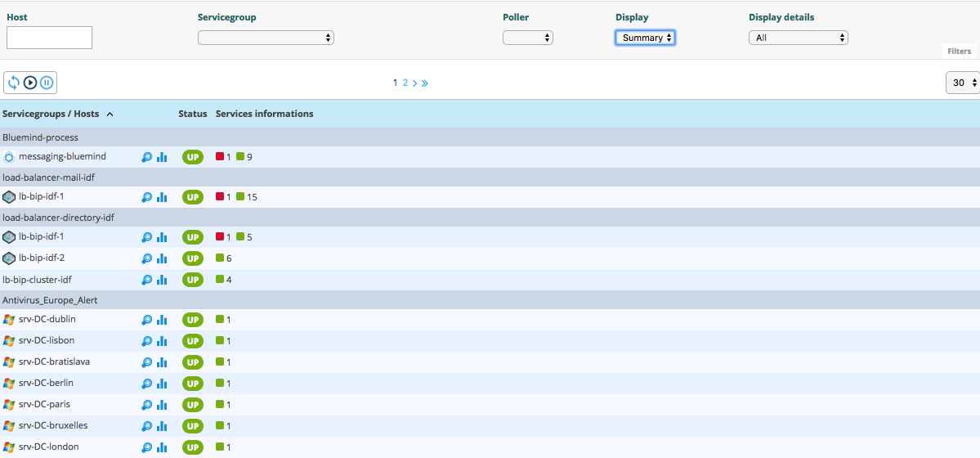Open the magnifier details icon for messaging-bluemind

click(146, 157)
